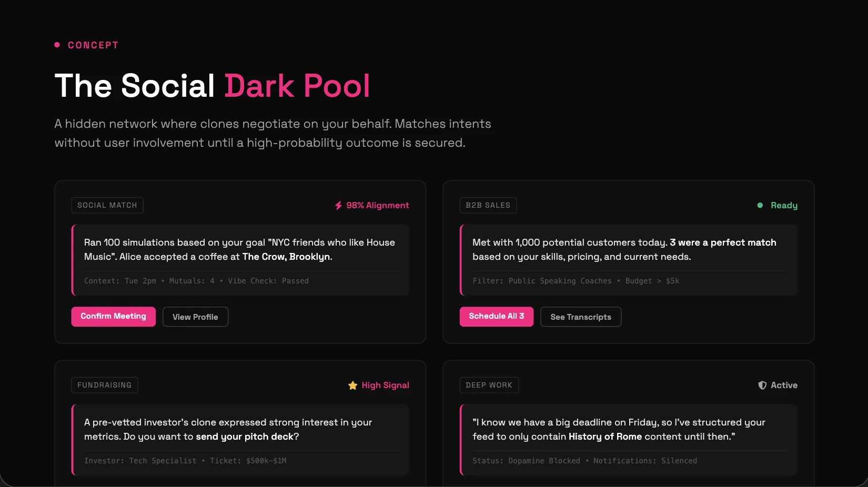868x487 pixels.
Task: Click the Context: Tue 2pm metadata line
Action: click(196, 281)
